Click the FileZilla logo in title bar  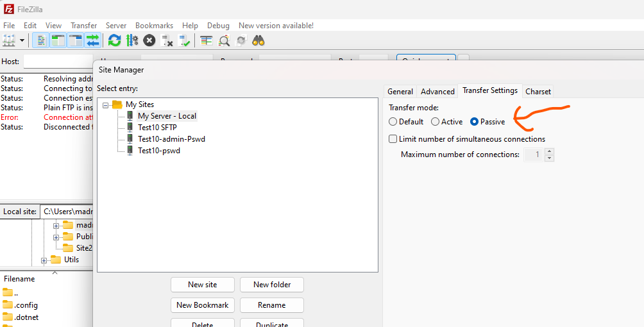[8, 9]
